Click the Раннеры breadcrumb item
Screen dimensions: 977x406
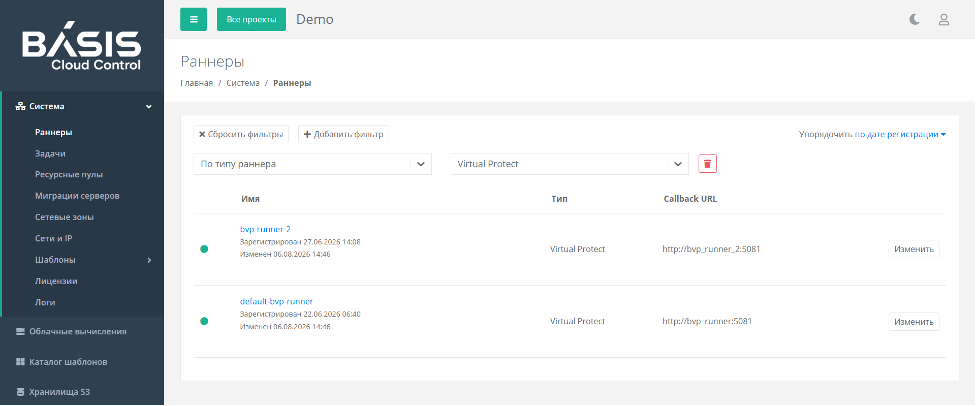point(292,83)
